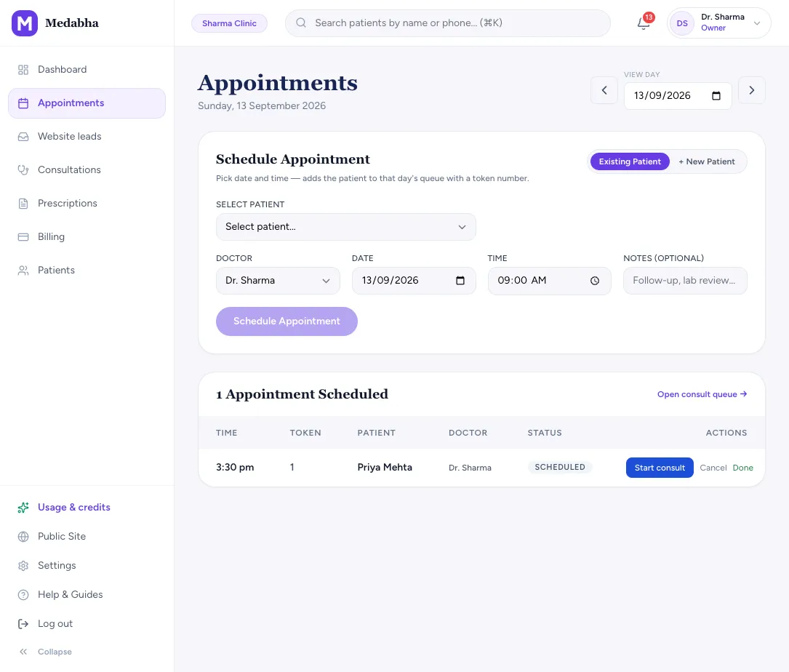Viewport: 789px width, 672px height.
Task: Expand the Dr. Sharma Owner account menu
Action: click(x=719, y=23)
